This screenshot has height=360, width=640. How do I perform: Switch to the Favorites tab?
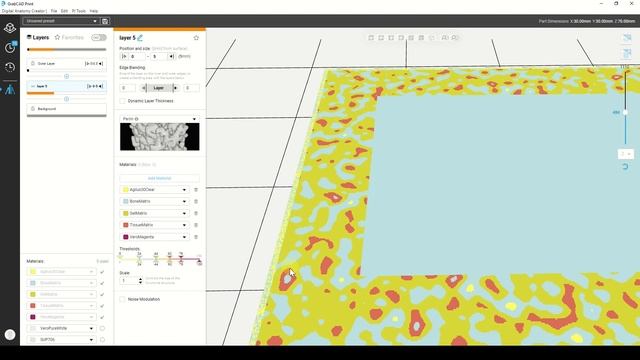[x=69, y=38]
